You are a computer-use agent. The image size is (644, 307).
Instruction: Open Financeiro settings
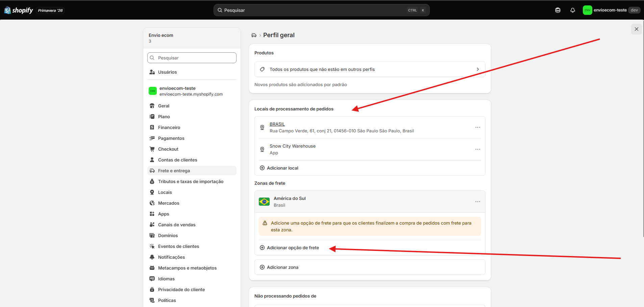coord(192,127)
